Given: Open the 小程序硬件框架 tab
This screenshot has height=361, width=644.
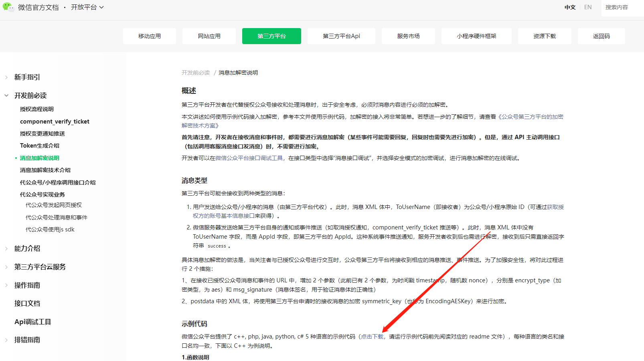Looking at the screenshot, I should pyautogui.click(x=476, y=36).
